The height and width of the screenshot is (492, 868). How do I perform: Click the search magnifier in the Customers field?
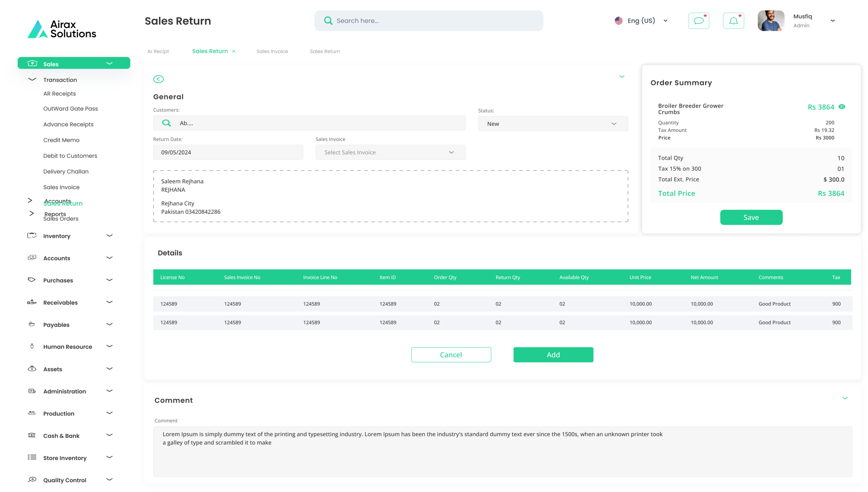pos(166,123)
